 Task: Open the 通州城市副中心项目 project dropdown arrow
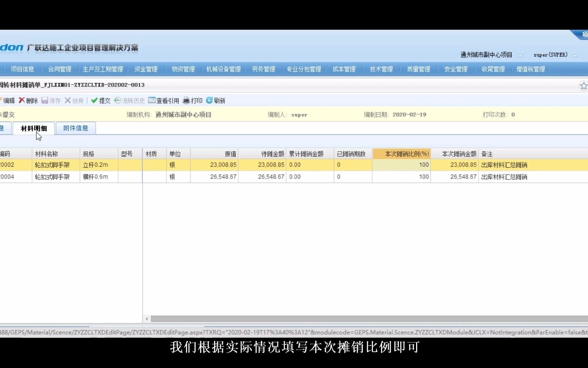[520, 56]
